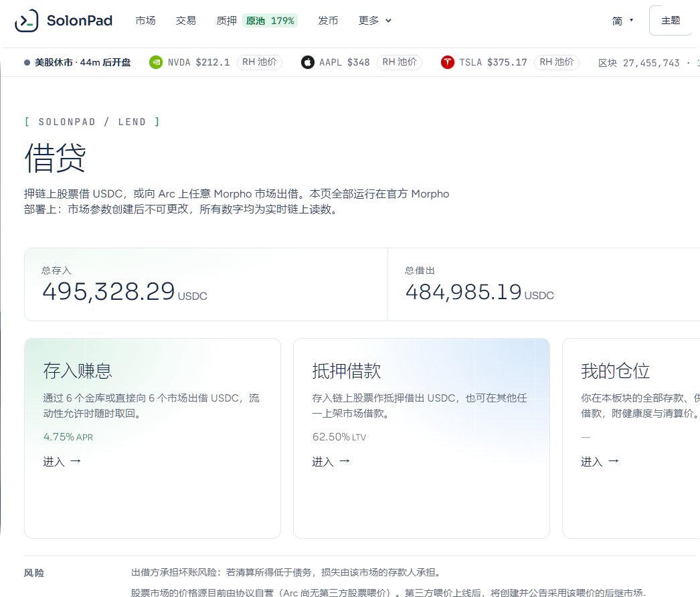Image resolution: width=700 pixels, height=597 pixels.
Task: Click the 美股休市 market status text
Action: coord(82,62)
